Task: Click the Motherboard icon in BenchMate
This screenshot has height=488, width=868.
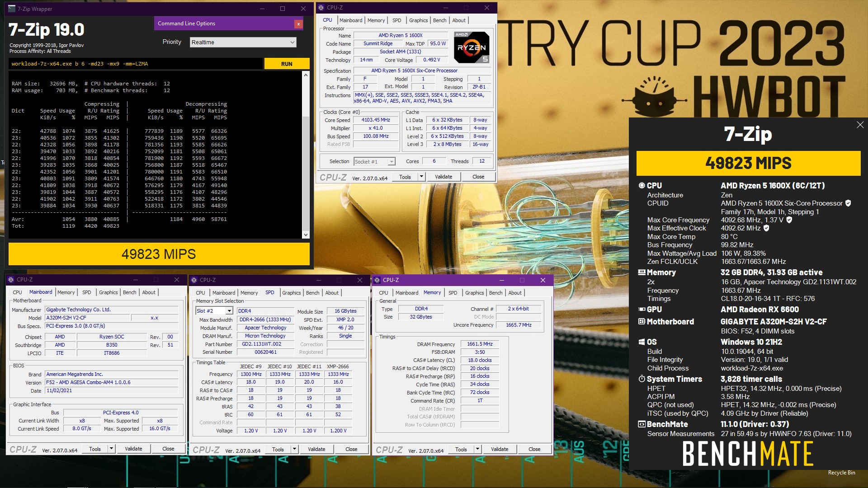Action: point(642,322)
